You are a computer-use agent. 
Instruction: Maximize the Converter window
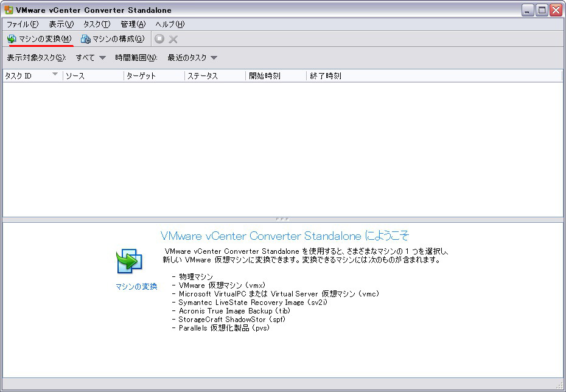click(542, 10)
